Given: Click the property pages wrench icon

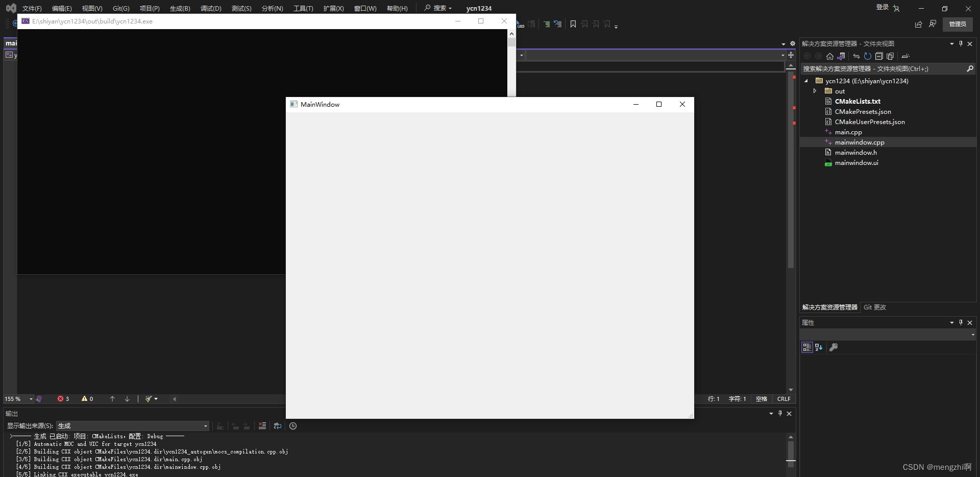Looking at the screenshot, I should 834,347.
